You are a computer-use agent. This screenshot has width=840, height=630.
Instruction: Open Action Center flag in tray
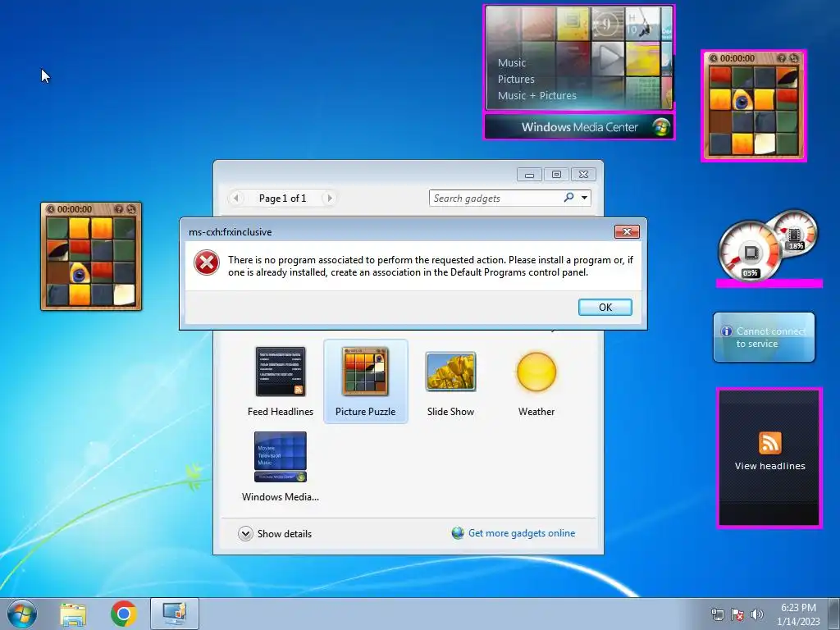[x=737, y=614]
